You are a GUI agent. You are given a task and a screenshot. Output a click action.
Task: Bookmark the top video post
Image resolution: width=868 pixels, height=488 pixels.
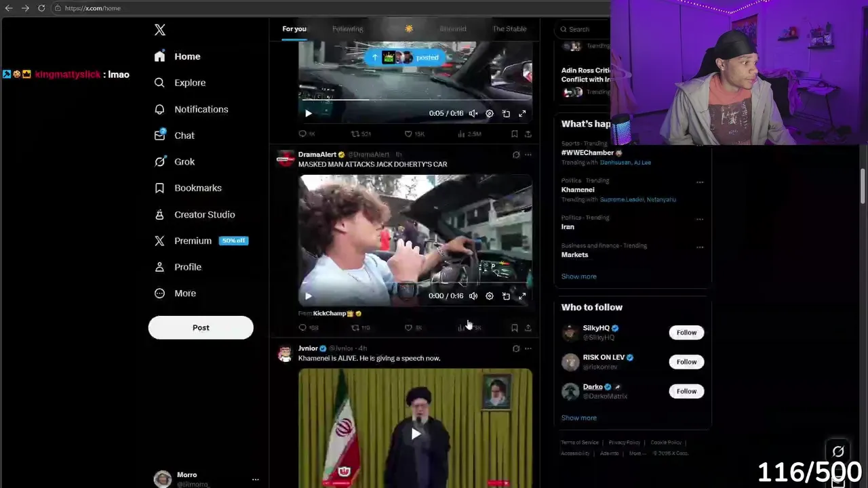coord(514,134)
